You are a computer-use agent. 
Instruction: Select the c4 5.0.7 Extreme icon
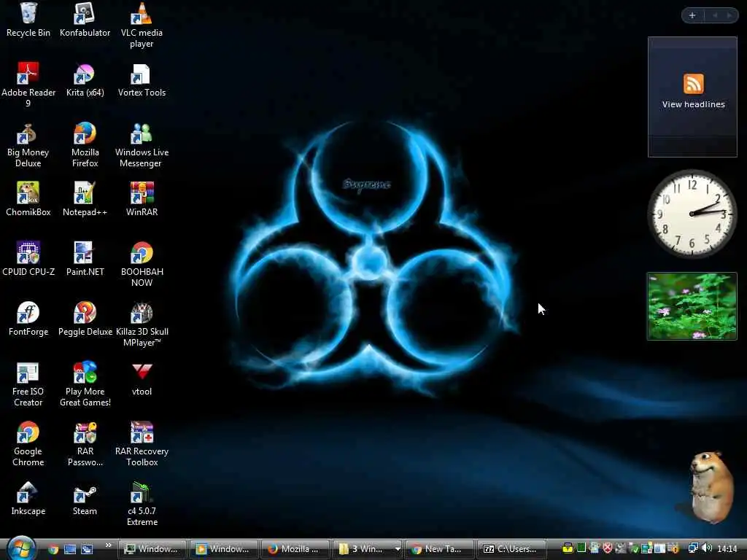pos(142,504)
